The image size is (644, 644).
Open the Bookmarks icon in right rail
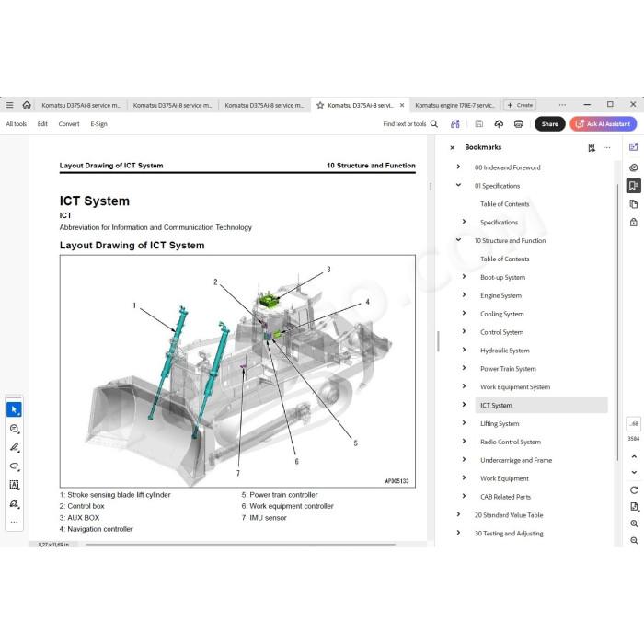pyautogui.click(x=634, y=186)
